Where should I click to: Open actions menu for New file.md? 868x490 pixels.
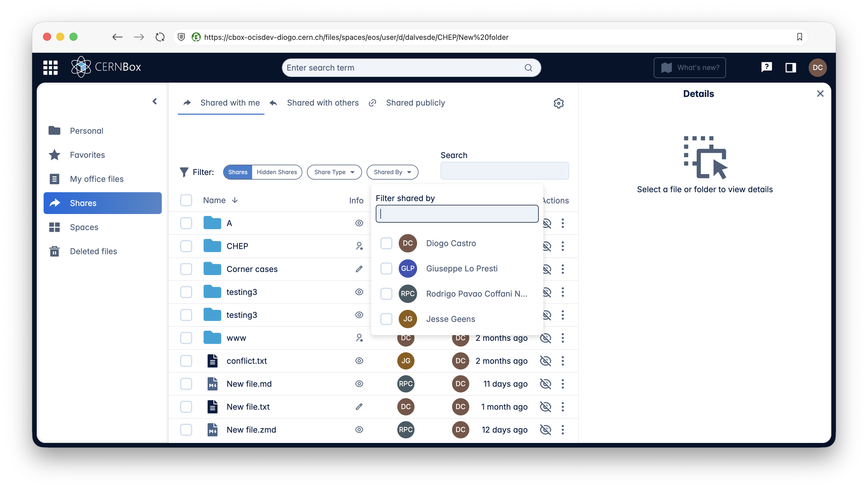[x=563, y=384]
